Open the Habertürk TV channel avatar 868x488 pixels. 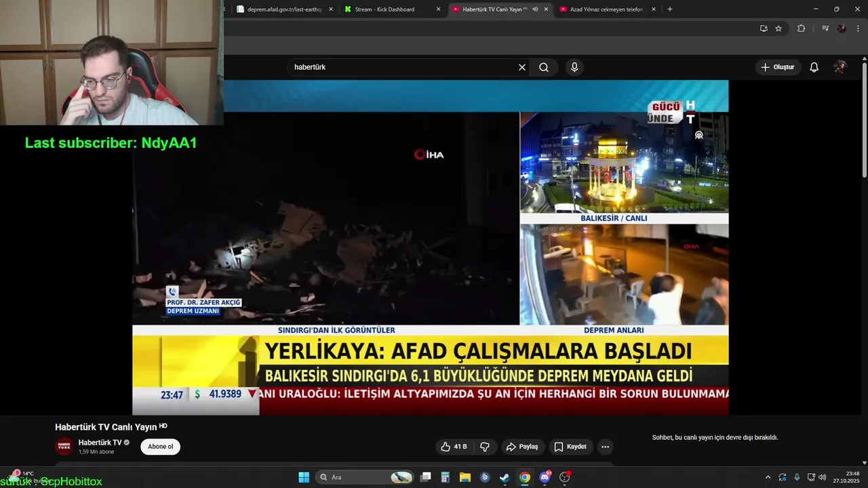[x=64, y=447]
